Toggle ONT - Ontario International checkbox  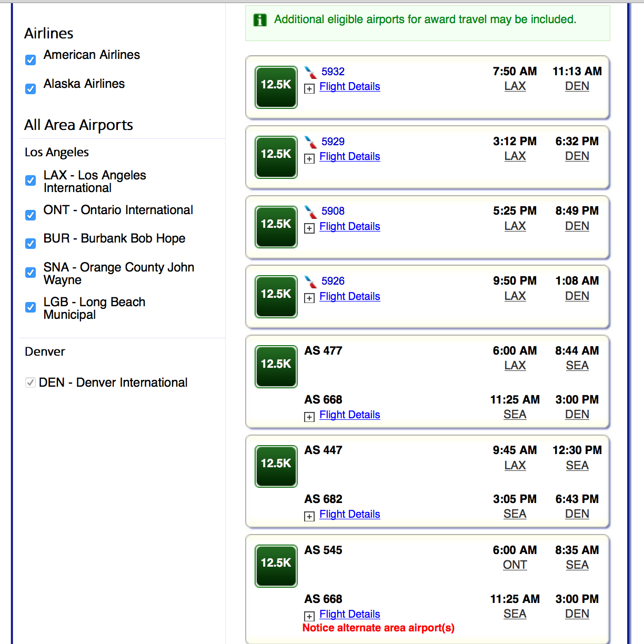tap(31, 215)
